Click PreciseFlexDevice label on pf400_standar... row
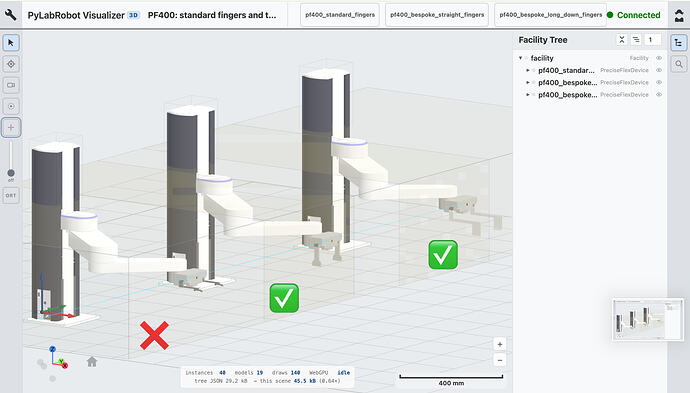 [x=624, y=70]
